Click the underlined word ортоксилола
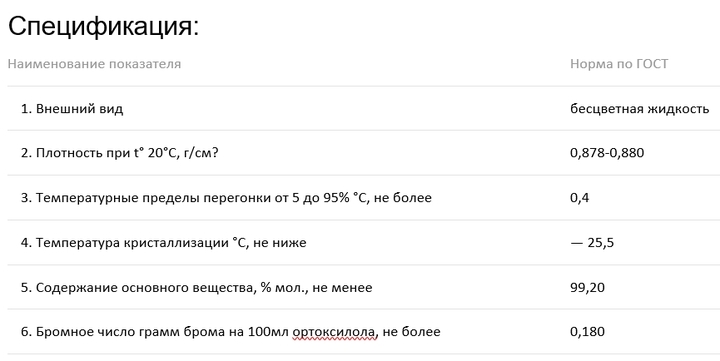Image resolution: width=720 pixels, height=361 pixels. pos(335,332)
